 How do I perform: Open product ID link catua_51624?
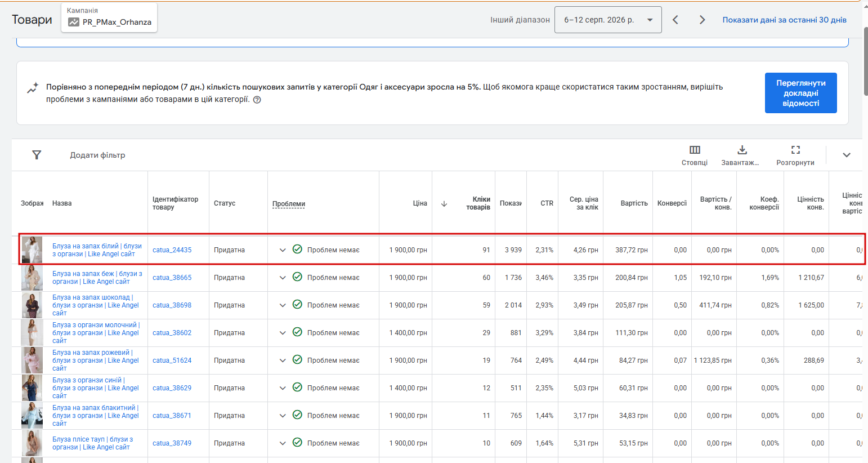point(172,360)
